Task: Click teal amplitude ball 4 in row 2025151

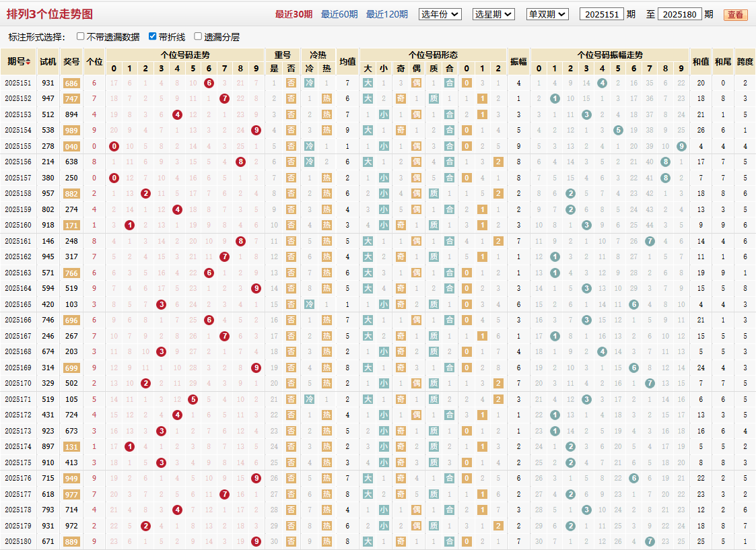Action: [x=603, y=83]
